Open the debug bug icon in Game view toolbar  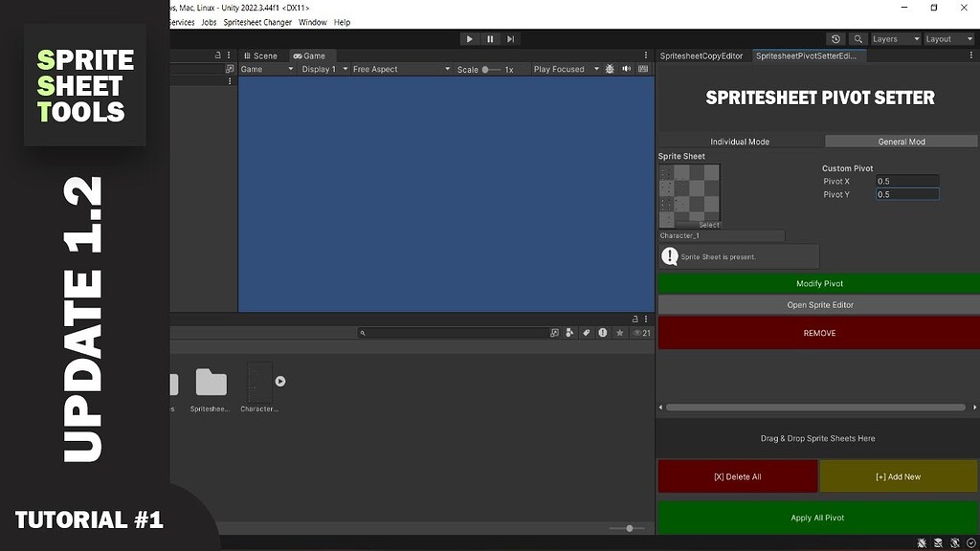[610, 68]
